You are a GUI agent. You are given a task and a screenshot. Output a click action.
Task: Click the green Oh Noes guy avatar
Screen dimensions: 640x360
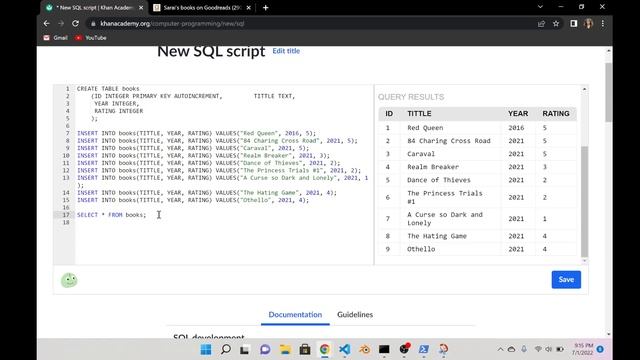tap(69, 280)
